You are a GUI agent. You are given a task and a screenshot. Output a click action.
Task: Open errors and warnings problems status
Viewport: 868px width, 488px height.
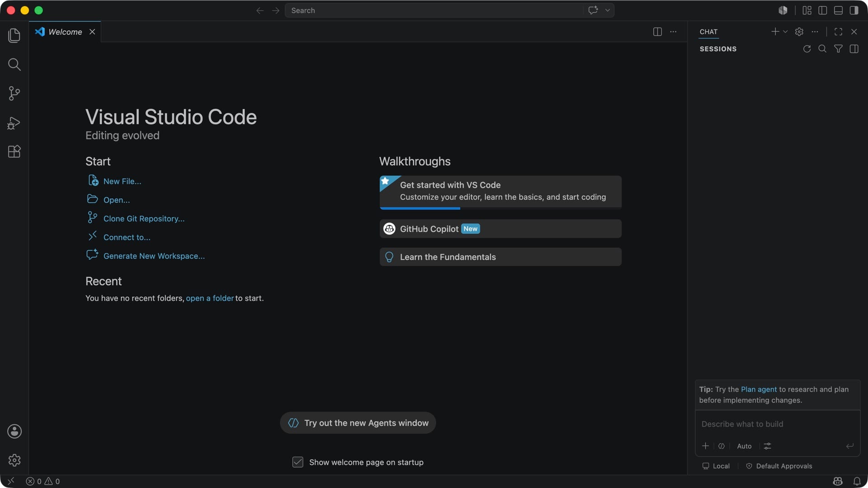tap(43, 481)
